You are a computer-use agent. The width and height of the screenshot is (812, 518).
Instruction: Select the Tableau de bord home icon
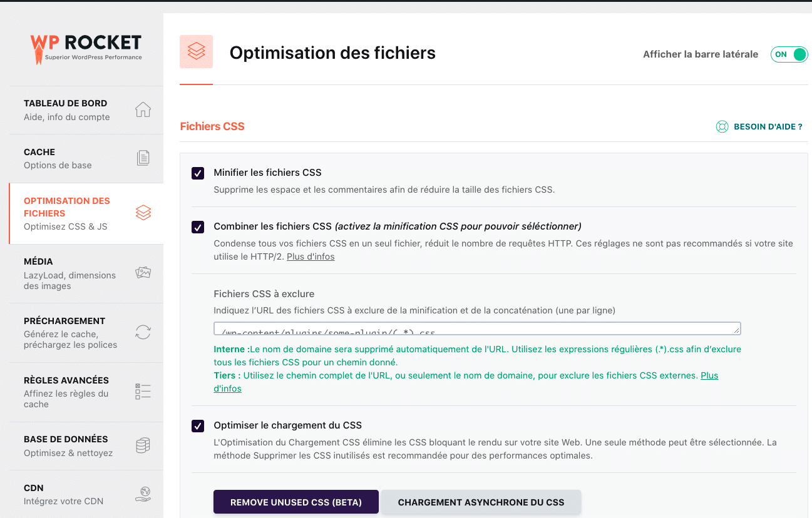143,109
